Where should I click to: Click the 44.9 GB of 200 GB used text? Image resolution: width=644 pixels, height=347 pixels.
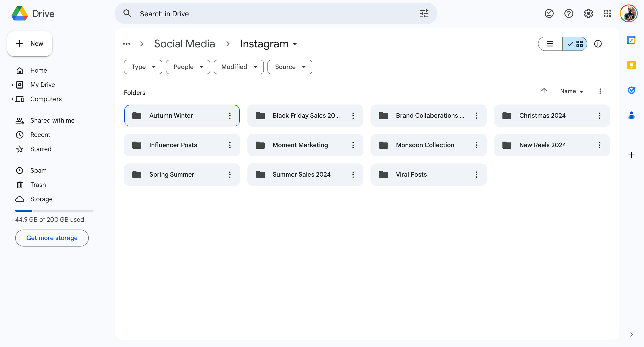pyautogui.click(x=49, y=220)
